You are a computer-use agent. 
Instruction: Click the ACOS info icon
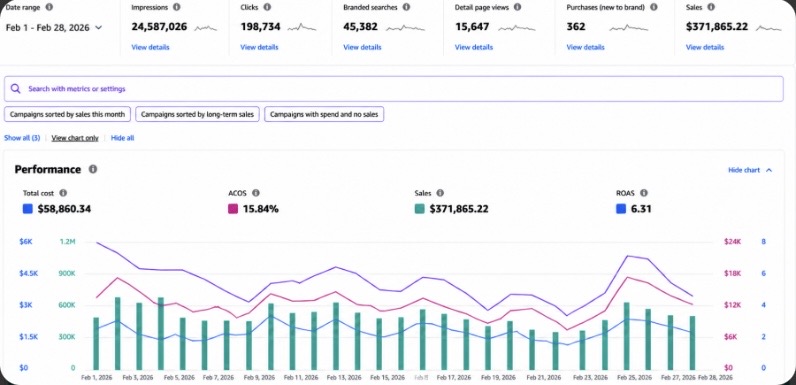(256, 193)
